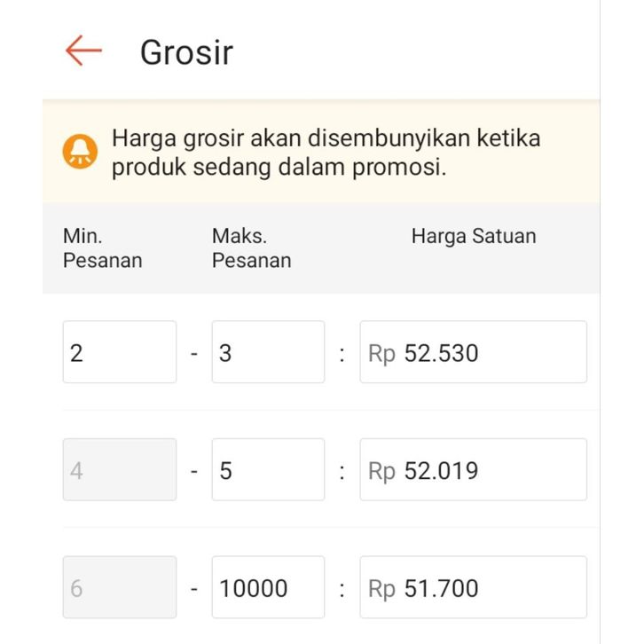Click the Harga Satuan column header
Screen dimensions: 644x644
[474, 237]
